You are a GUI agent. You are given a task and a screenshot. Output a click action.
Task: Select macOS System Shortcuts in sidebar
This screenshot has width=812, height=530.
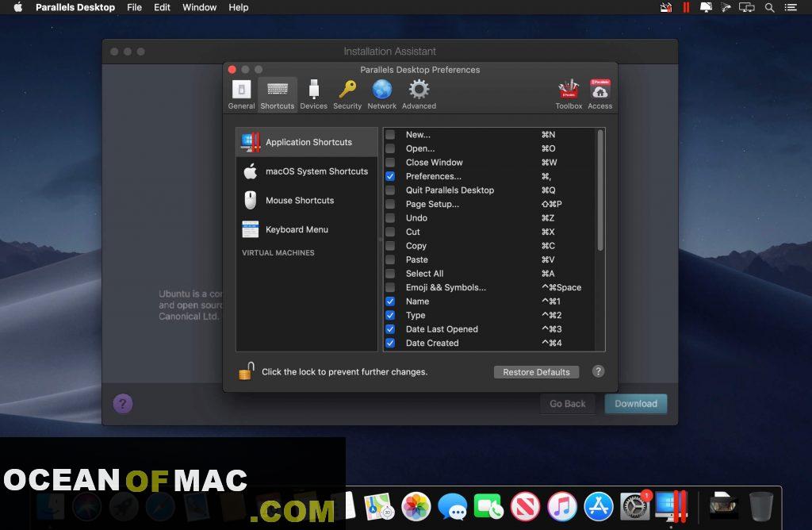click(307, 171)
